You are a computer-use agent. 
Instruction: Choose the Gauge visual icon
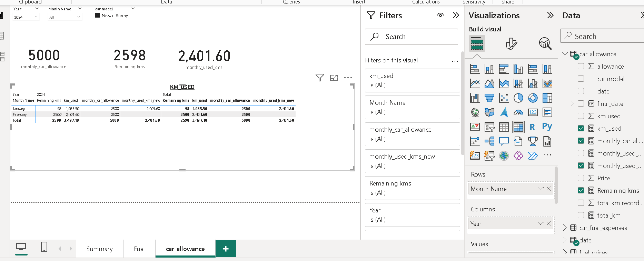pyautogui.click(x=518, y=112)
